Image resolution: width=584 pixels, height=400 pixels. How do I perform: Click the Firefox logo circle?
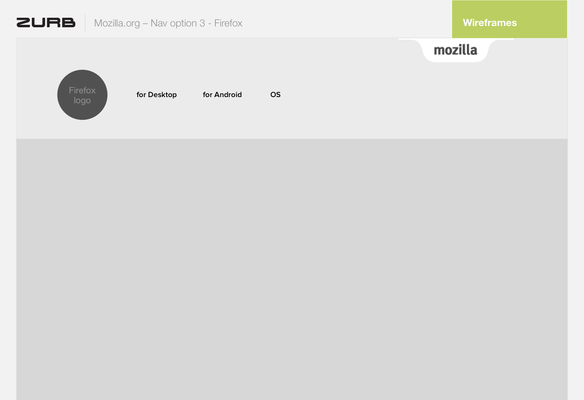pos(82,95)
